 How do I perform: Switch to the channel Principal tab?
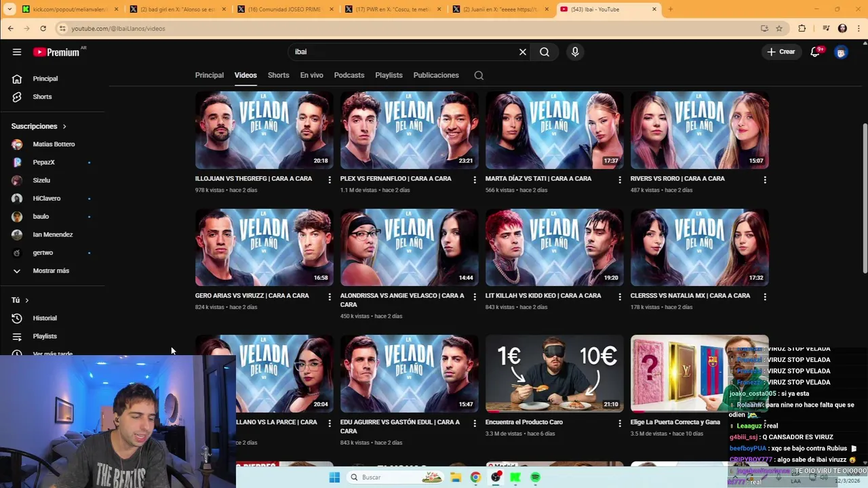tap(210, 75)
